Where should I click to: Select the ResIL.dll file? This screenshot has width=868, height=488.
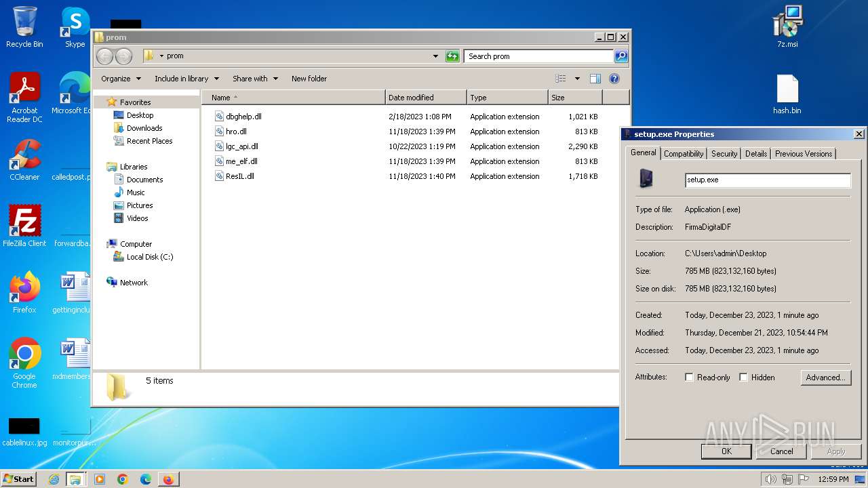pyautogui.click(x=239, y=176)
